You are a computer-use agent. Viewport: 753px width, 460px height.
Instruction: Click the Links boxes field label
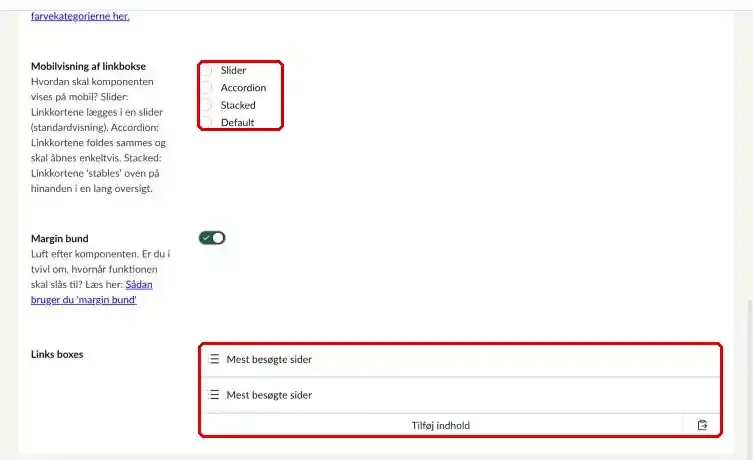pos(57,354)
